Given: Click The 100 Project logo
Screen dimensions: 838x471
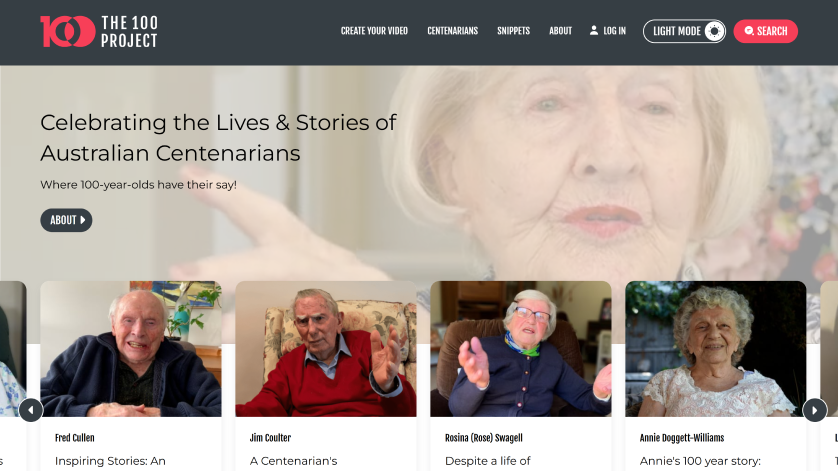Looking at the screenshot, I should (99, 32).
